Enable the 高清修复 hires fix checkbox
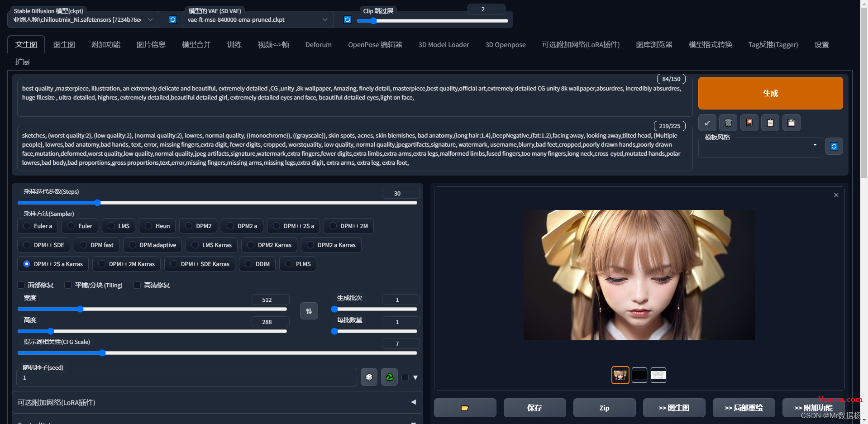Screen dimensions: 868x424 pos(137,285)
